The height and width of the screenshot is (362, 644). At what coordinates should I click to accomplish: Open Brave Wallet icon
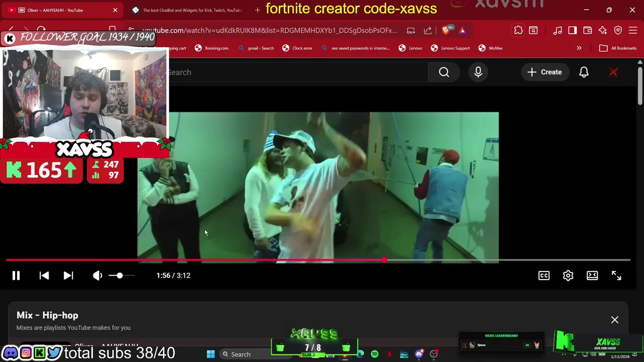click(588, 31)
